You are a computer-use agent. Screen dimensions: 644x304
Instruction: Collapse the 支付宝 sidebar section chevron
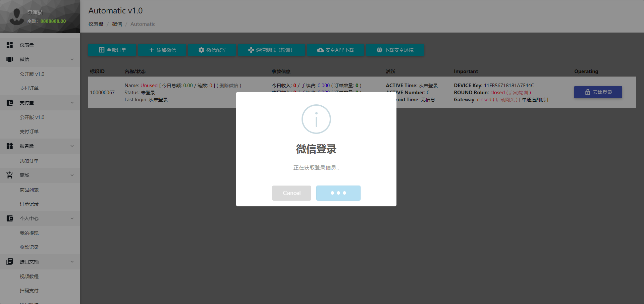(x=72, y=103)
